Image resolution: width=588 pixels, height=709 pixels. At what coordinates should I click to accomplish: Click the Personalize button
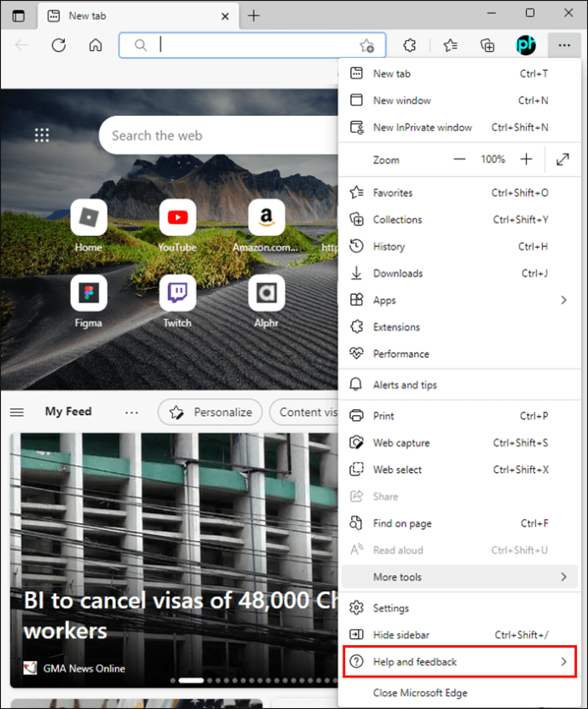tap(210, 412)
